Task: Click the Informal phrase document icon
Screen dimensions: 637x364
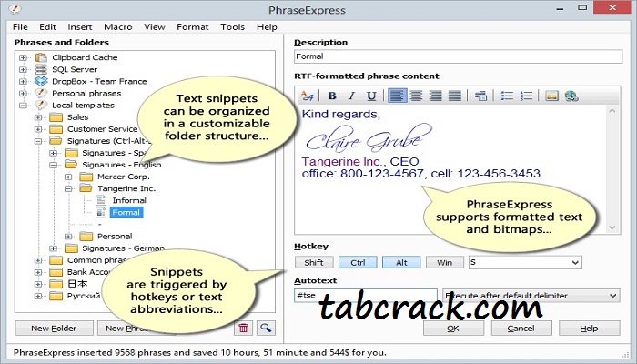Action: coord(101,200)
